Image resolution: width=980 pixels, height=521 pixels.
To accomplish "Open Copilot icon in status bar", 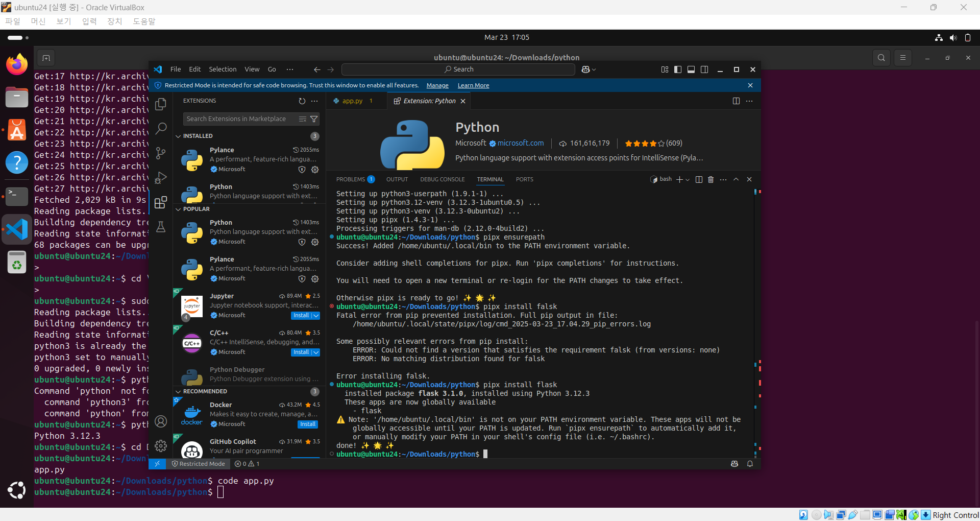I will [734, 464].
